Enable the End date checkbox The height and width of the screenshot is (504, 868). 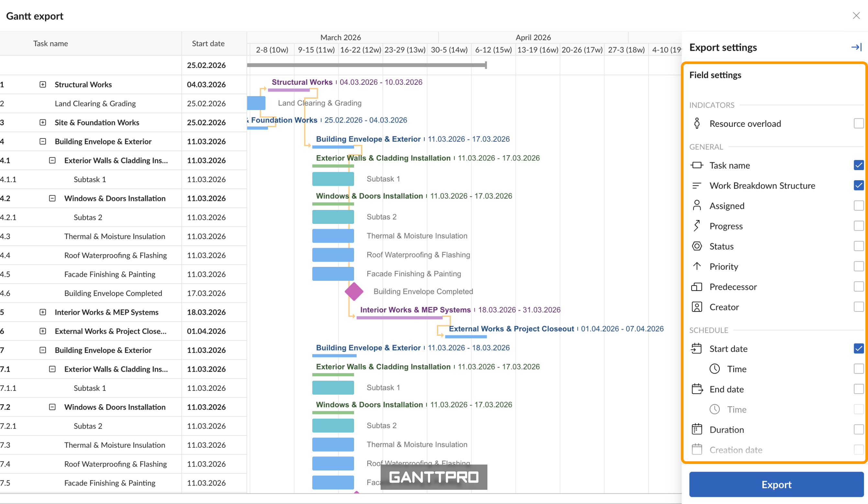click(x=858, y=389)
